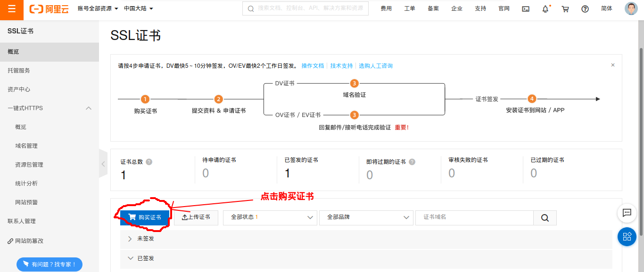The width and height of the screenshot is (644, 272).
Task: Open the orange hamburger main menu
Action: pyautogui.click(x=12, y=9)
